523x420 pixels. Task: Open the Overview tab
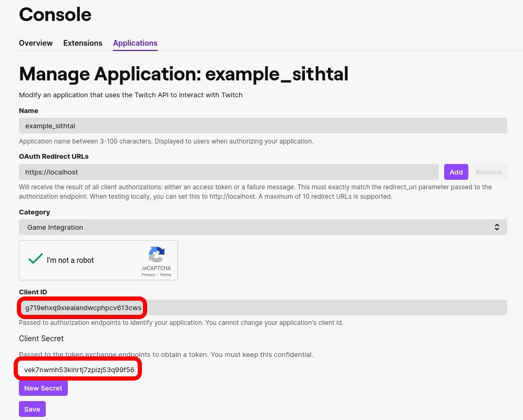(x=36, y=43)
